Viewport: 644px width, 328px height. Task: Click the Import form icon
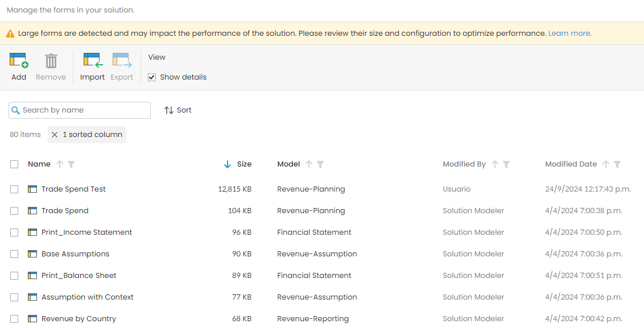coord(92,61)
